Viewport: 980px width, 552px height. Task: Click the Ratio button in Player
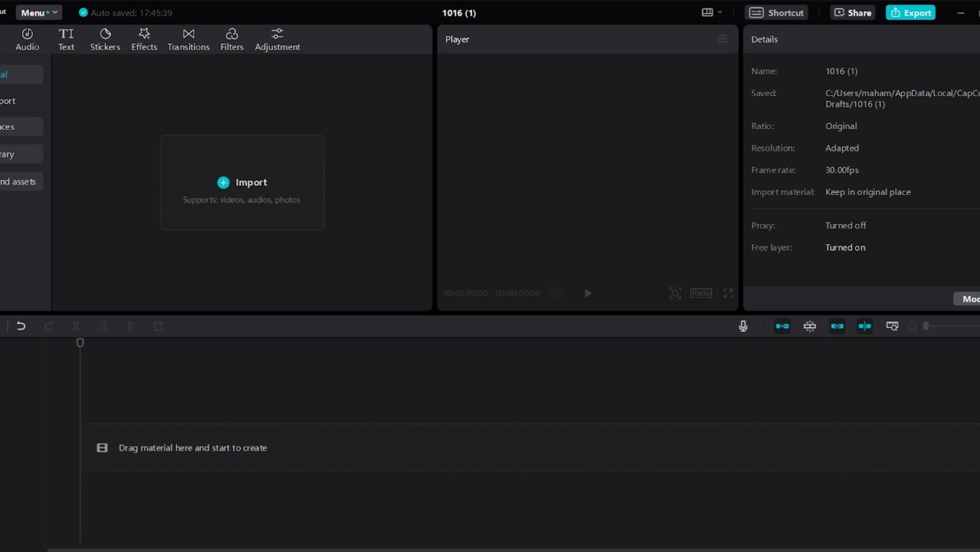(x=701, y=293)
